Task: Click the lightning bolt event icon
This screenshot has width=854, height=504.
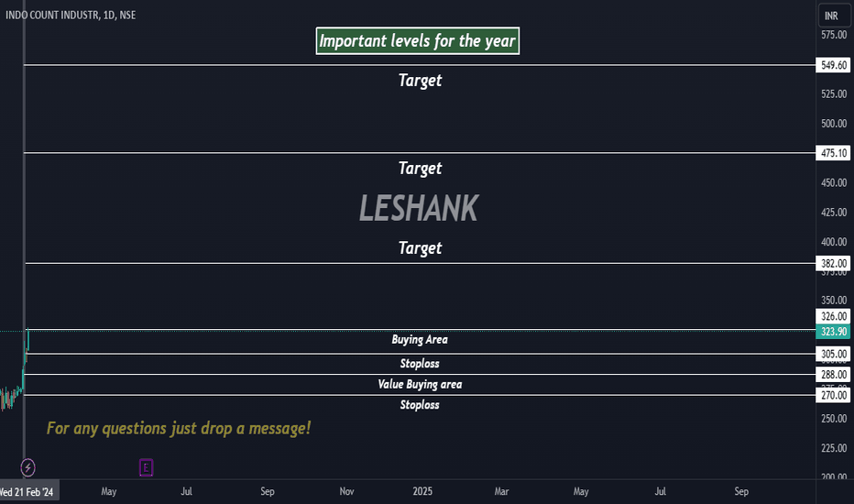Action: pyautogui.click(x=27, y=467)
